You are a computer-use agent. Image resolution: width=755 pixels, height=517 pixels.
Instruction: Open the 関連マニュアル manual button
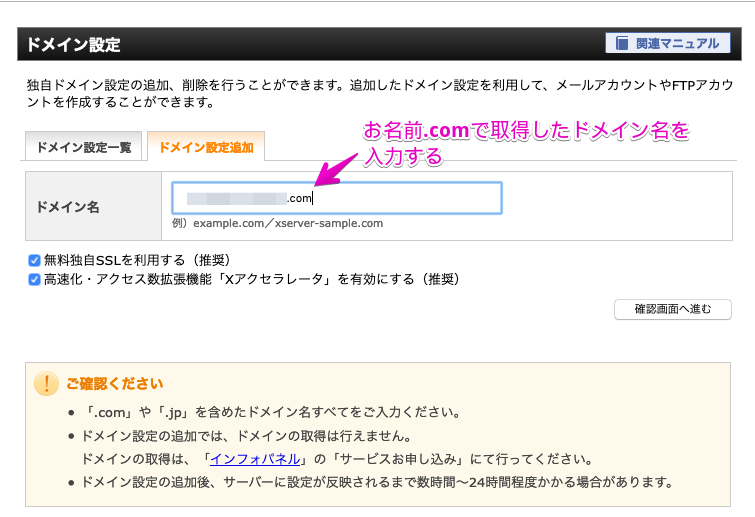coord(667,43)
